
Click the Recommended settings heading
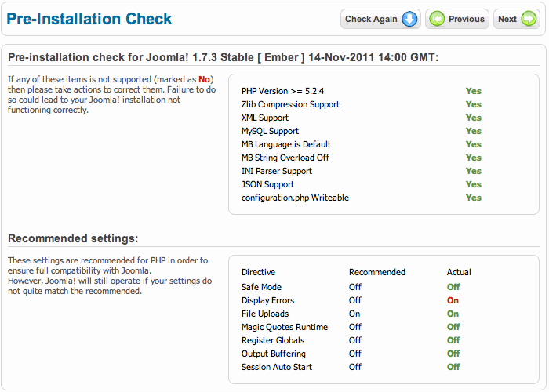click(x=73, y=238)
